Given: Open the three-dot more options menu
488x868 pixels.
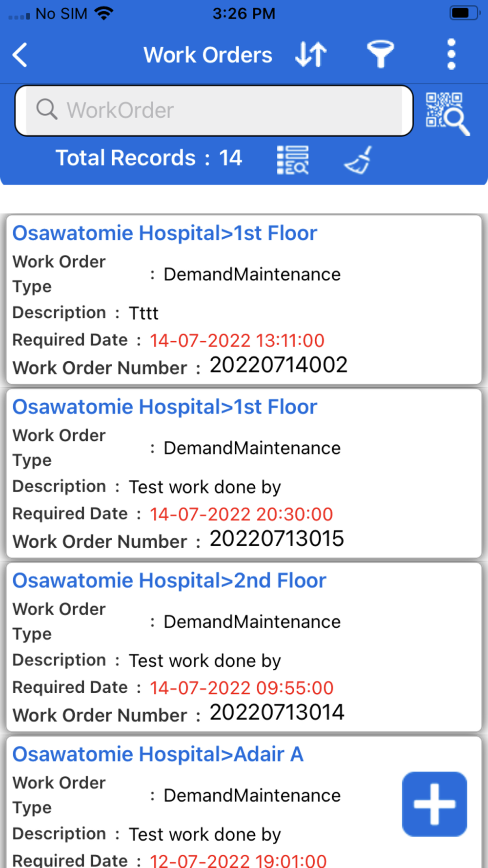Looking at the screenshot, I should (x=451, y=54).
